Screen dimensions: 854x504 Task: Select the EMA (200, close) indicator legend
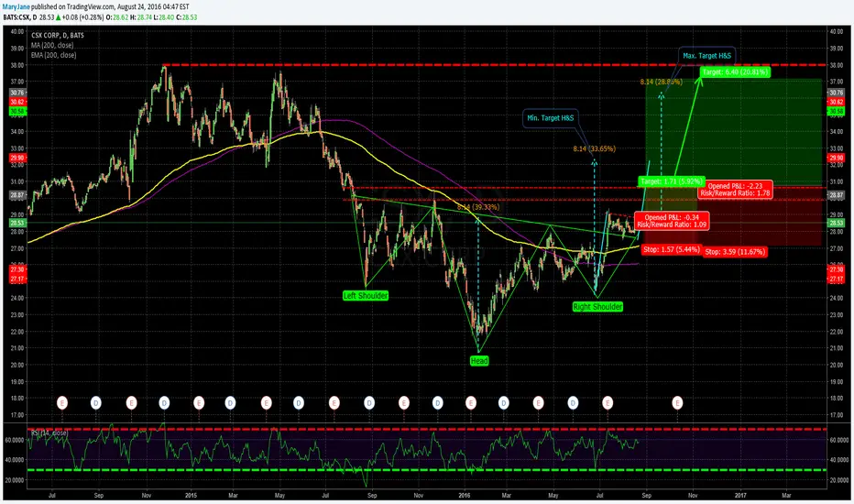click(x=54, y=55)
